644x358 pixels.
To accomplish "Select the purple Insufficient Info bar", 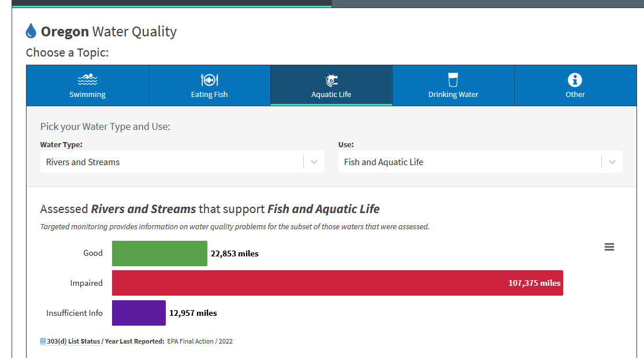I will pyautogui.click(x=139, y=313).
